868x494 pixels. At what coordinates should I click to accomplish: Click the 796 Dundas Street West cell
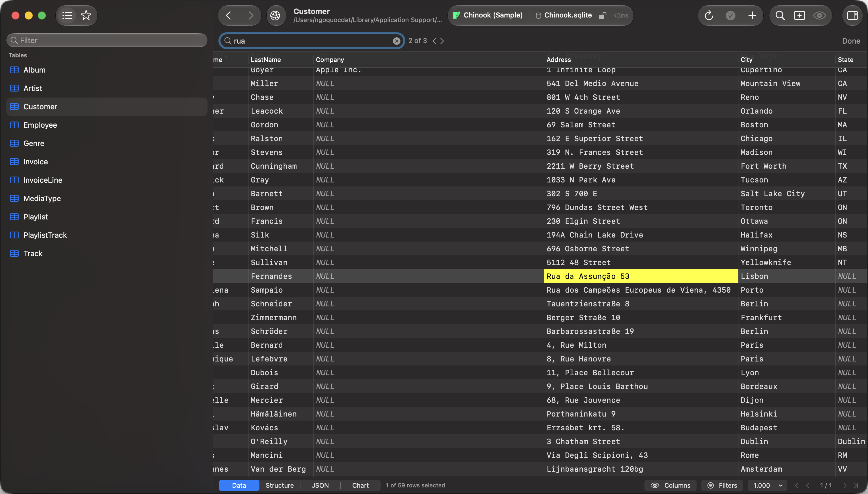click(x=641, y=207)
